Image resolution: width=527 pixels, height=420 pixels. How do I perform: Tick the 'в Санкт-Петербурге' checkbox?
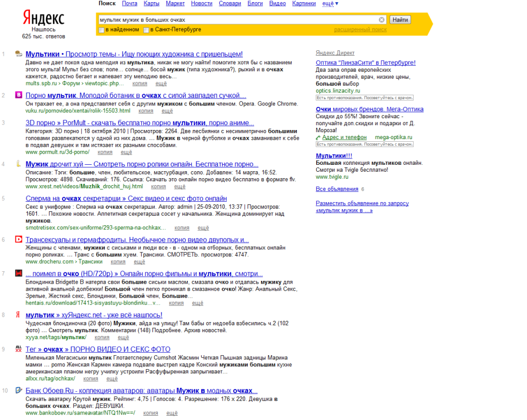pos(146,30)
